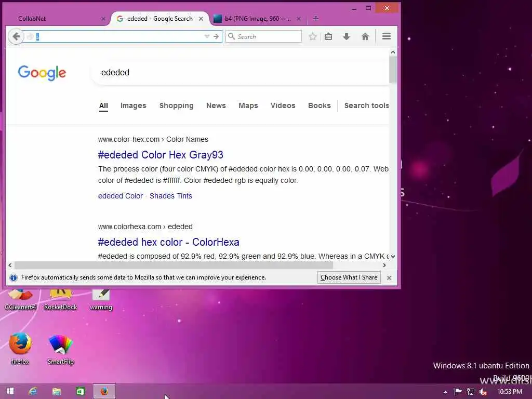Click the horizontal scrollbar right arrow
The image size is (532, 399).
(x=384, y=265)
